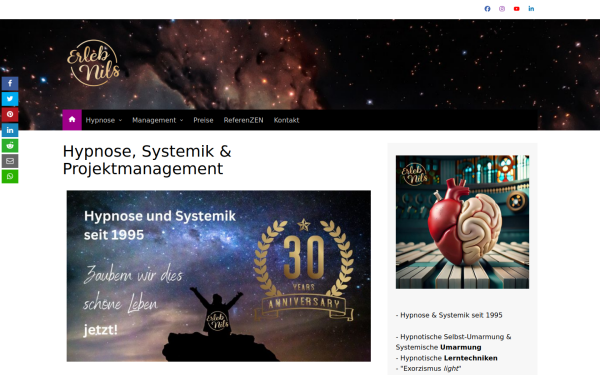
Task: Expand the Hypnose menu dropdown
Action: coord(104,120)
